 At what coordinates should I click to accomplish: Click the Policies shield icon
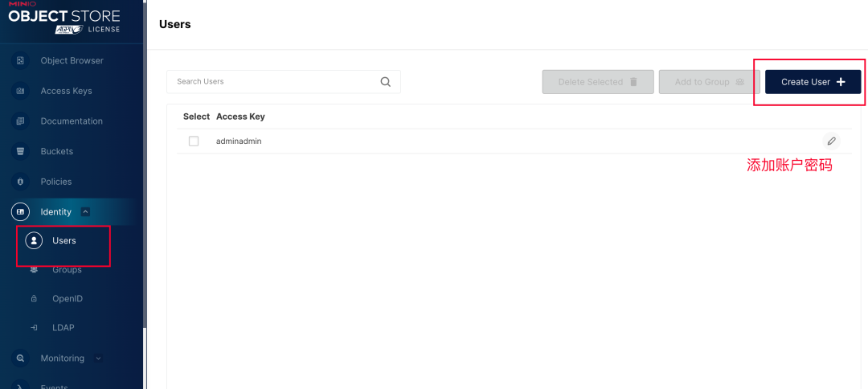(20, 182)
